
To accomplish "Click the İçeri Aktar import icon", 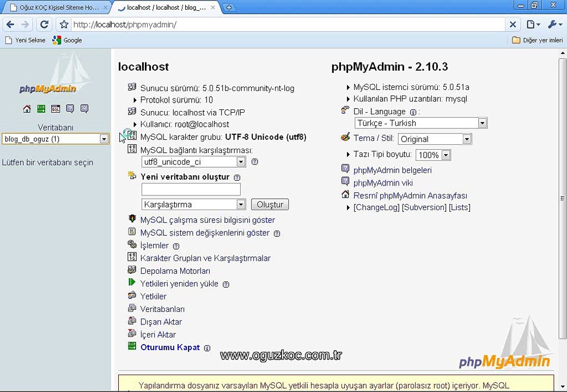I will 132,333.
